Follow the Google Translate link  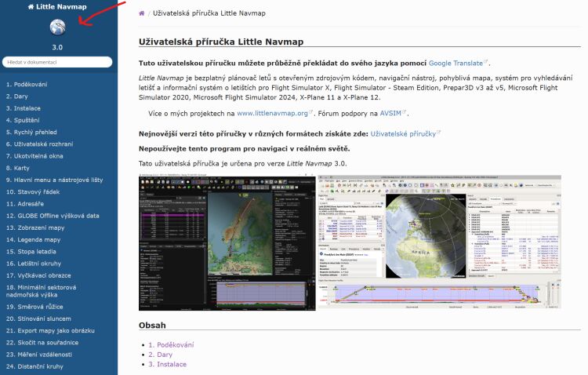tap(458, 63)
